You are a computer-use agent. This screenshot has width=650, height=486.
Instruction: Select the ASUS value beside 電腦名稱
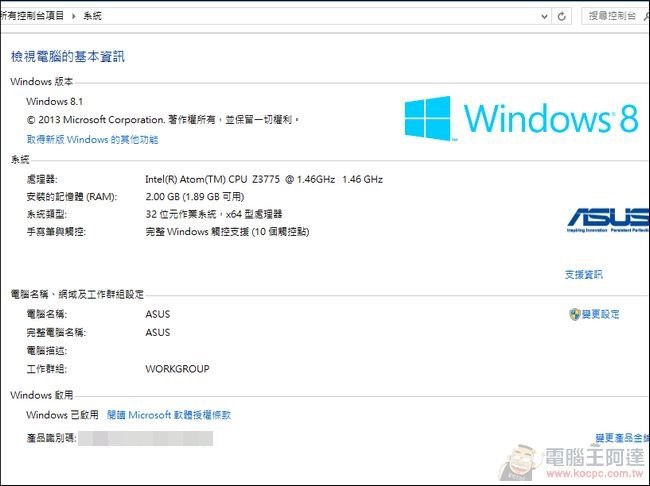coord(158,314)
